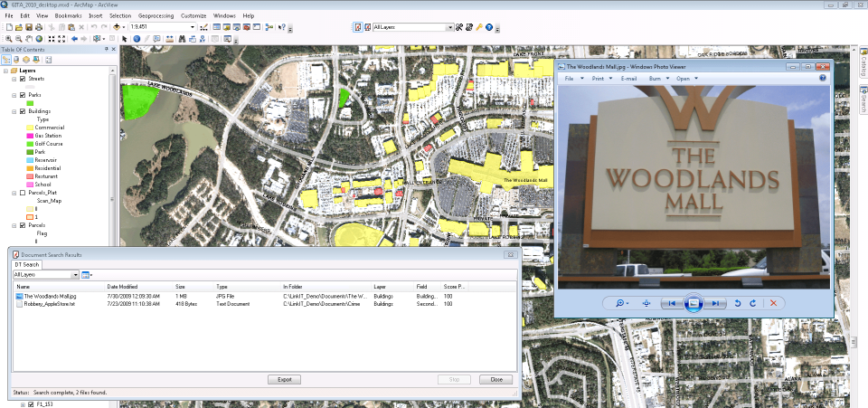Viewport: 868px width, 408px height.
Task: Delete the photo with red X icon
Action: pyautogui.click(x=773, y=303)
